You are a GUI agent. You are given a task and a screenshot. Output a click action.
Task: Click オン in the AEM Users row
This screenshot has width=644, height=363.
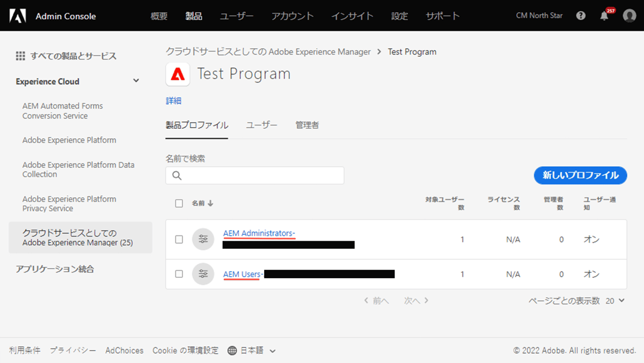[591, 274]
